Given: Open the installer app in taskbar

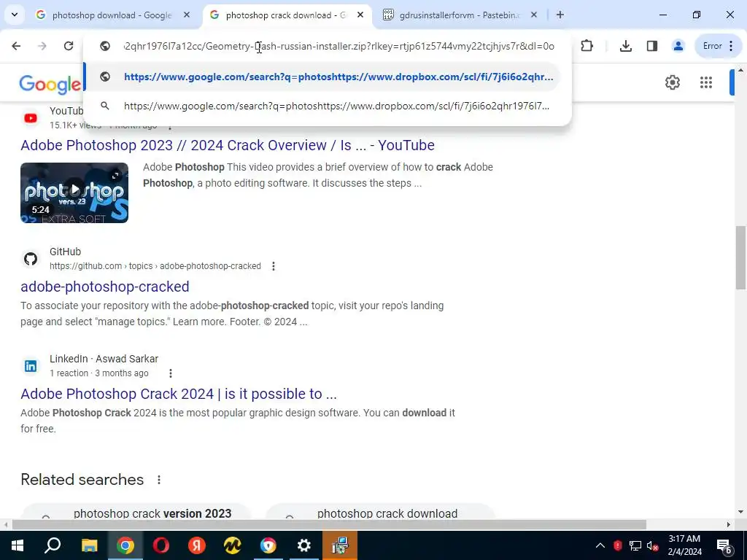Looking at the screenshot, I should tap(340, 545).
